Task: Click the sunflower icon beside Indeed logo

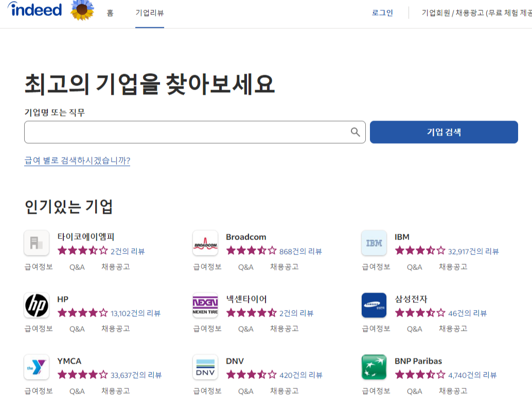Action: [82, 10]
